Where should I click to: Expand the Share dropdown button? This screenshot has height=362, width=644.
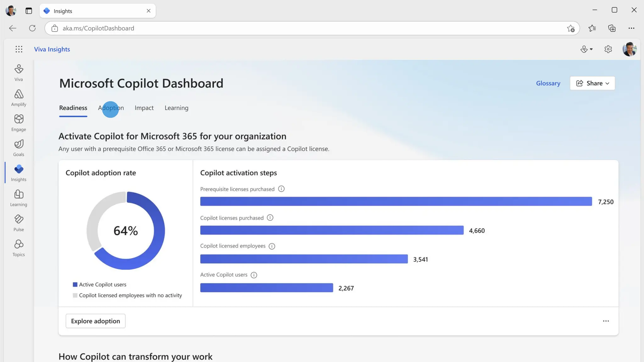[592, 83]
